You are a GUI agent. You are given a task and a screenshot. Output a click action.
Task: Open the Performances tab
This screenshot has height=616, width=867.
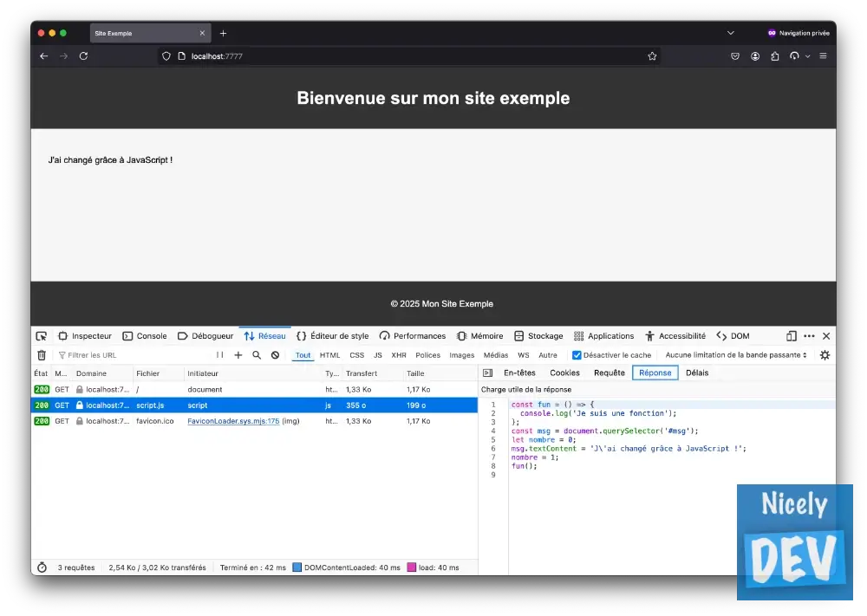coord(413,336)
